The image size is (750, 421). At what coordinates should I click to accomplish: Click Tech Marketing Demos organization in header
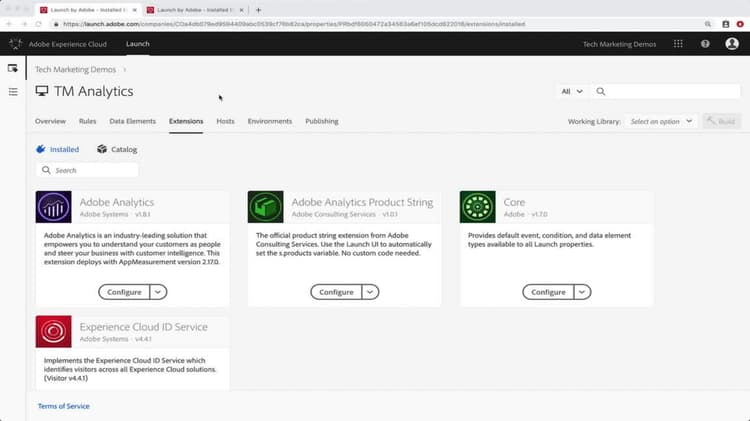619,44
